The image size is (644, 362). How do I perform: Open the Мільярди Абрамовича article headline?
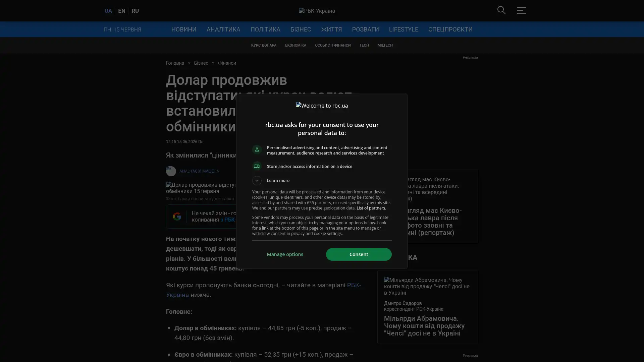click(424, 326)
